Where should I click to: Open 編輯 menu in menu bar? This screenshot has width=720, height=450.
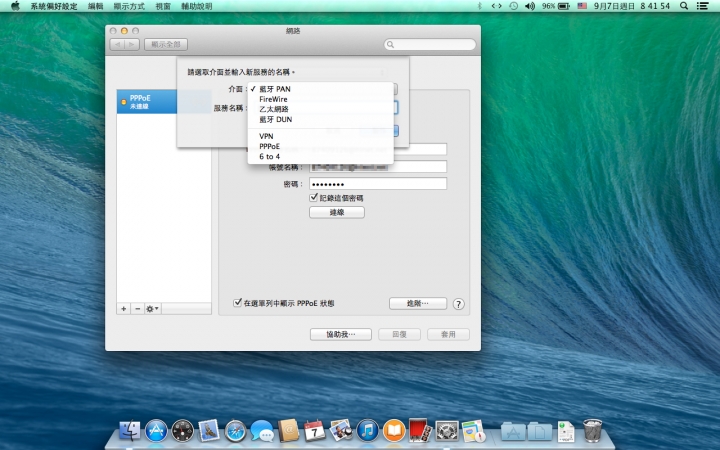pos(96,6)
